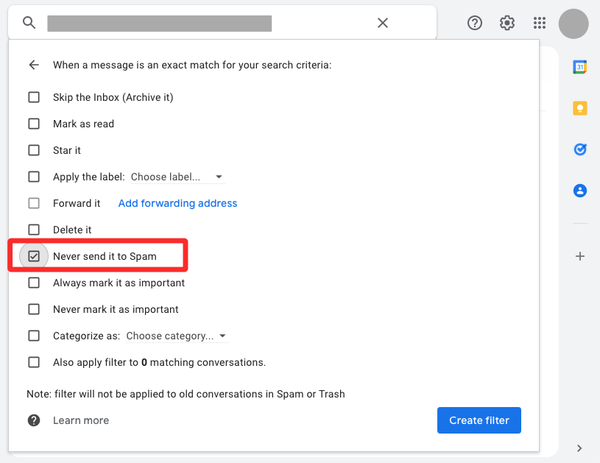600x463 pixels.
Task: Clear the search with the X icon
Action: (x=383, y=23)
